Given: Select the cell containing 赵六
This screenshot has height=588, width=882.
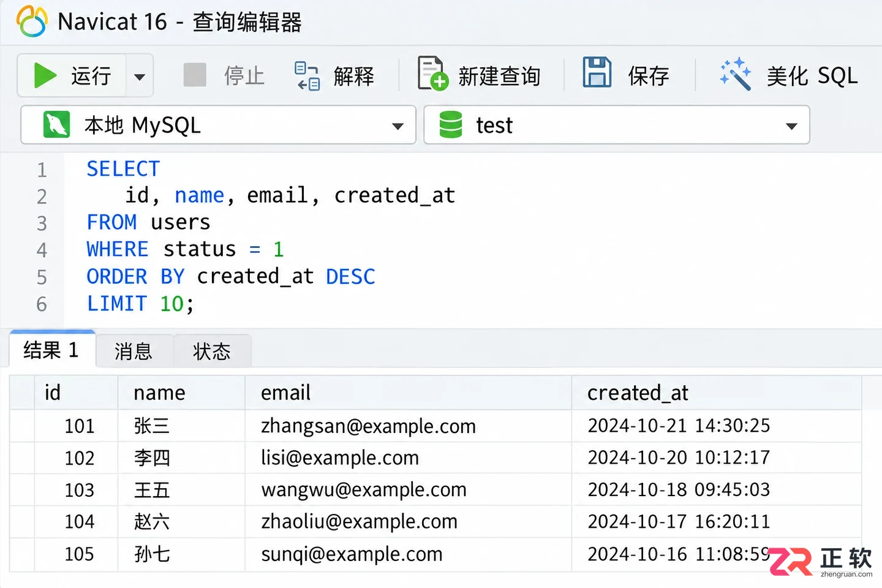Looking at the screenshot, I should coord(181,522).
